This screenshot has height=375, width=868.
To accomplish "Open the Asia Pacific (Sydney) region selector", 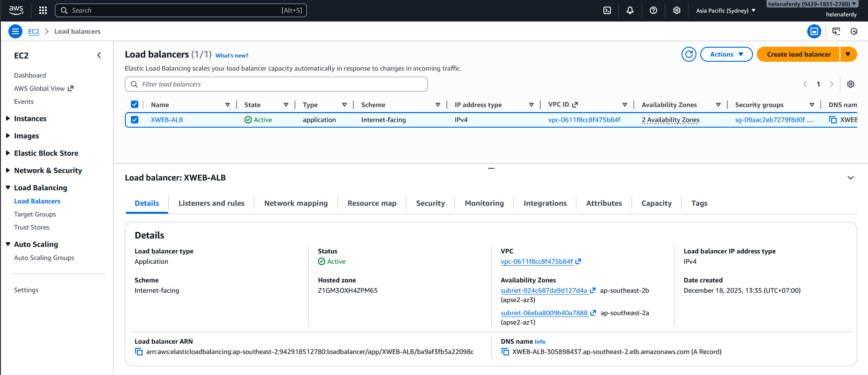I will click(x=725, y=10).
